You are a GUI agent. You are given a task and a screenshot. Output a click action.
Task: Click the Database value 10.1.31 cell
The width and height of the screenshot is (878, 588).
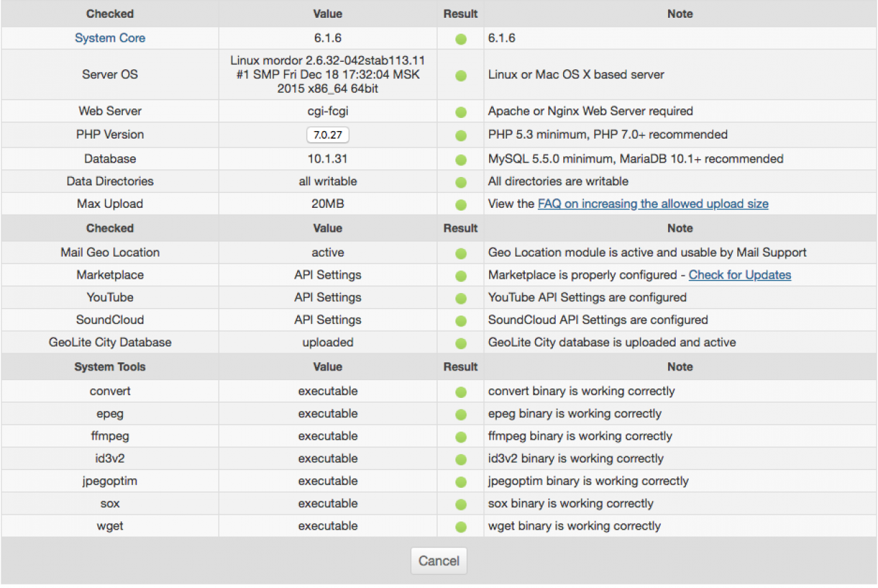(x=327, y=158)
